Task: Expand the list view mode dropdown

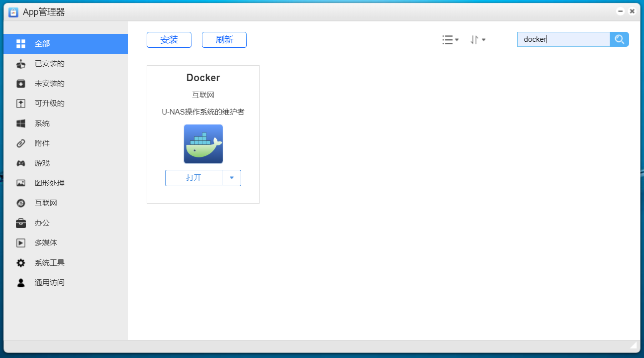Action: coord(450,40)
